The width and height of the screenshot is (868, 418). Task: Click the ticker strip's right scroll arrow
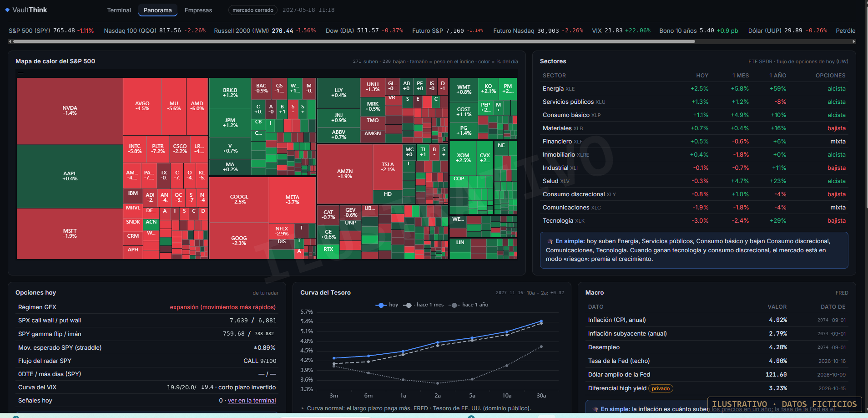854,41
